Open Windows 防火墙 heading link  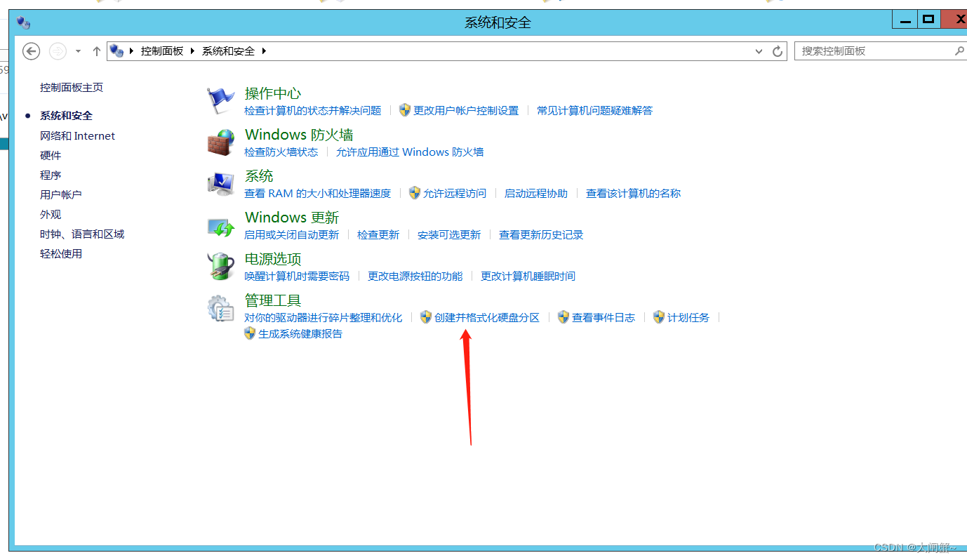coord(299,135)
